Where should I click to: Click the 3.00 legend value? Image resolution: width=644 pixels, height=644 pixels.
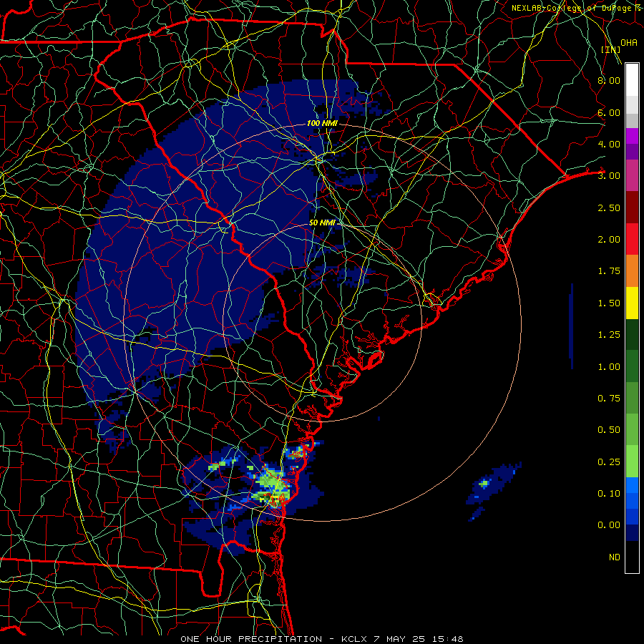[x=609, y=176]
